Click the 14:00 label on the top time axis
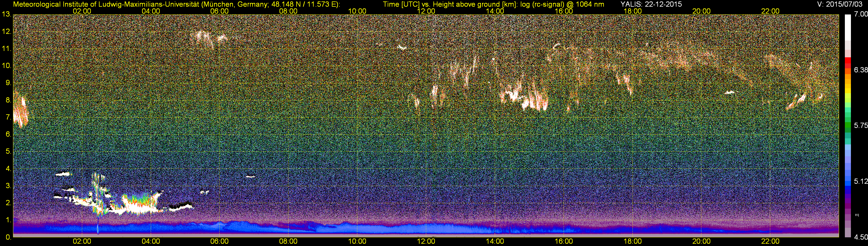 [x=495, y=11]
